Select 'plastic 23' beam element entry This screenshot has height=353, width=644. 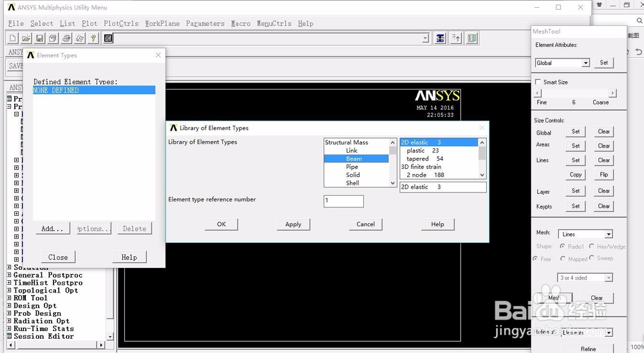439,150
